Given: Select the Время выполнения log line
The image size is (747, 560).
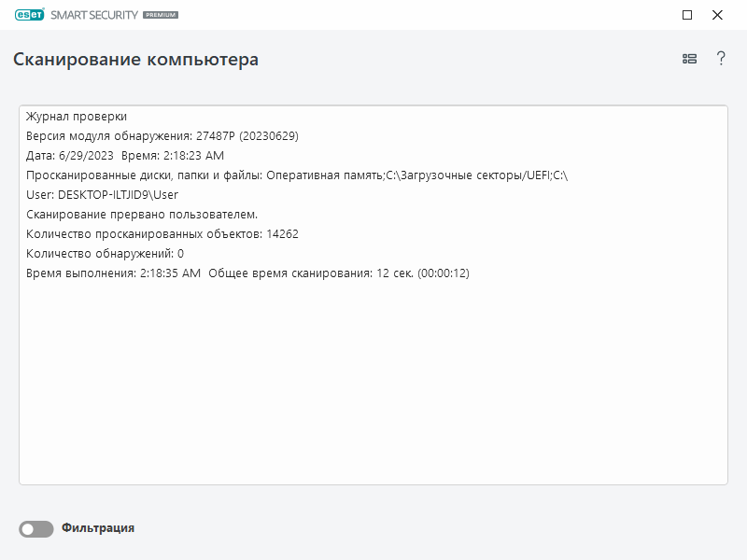Looking at the screenshot, I should (247, 273).
